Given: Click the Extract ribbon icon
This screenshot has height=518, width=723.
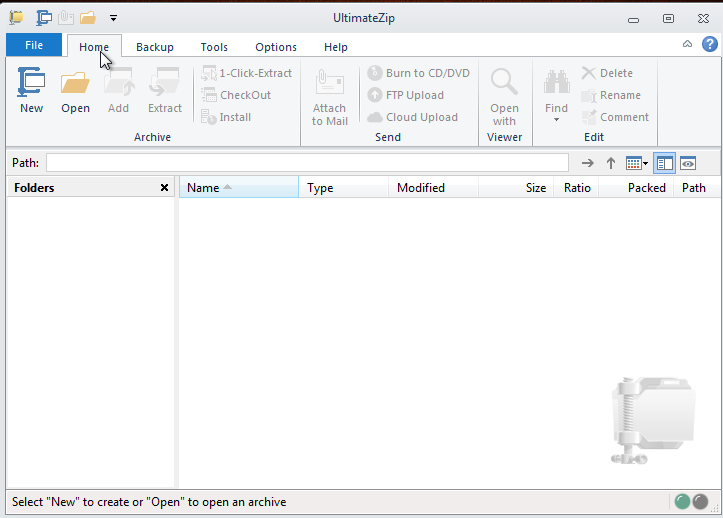Looking at the screenshot, I should pos(165,82).
